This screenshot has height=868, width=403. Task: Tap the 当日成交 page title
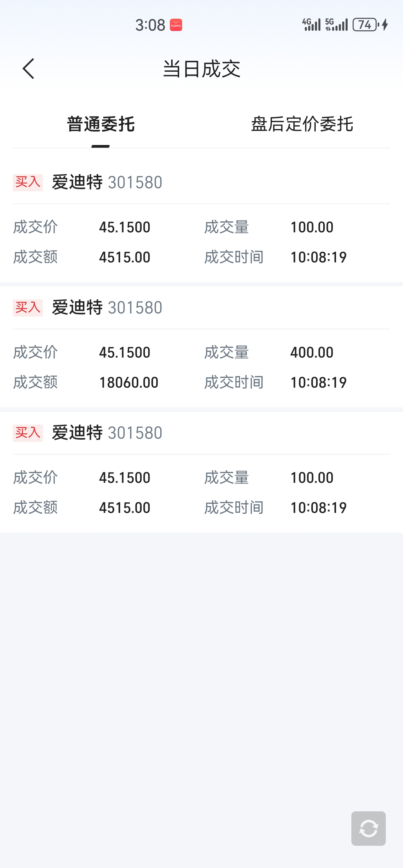[x=201, y=69]
